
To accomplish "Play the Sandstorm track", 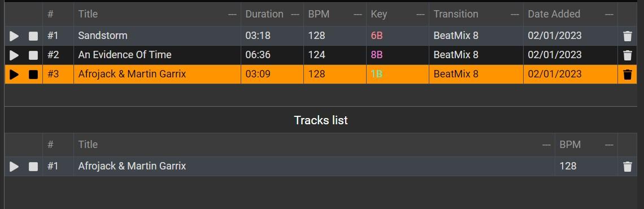I will tap(14, 36).
